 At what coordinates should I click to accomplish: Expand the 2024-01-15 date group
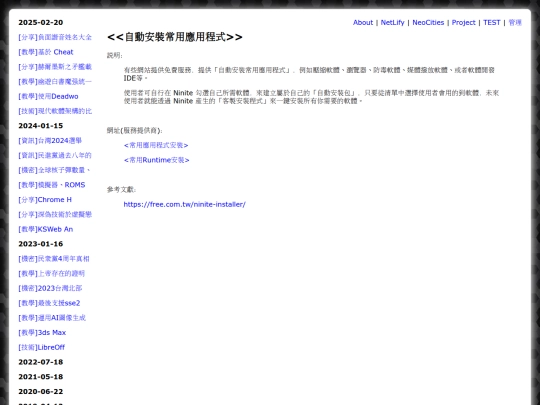point(41,126)
